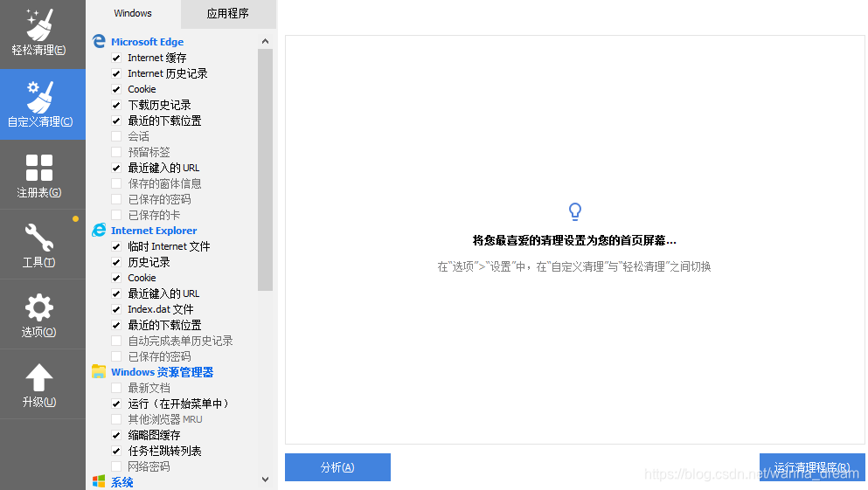The height and width of the screenshot is (490, 868).
Task: Open the 工具 (Tools) wrench icon
Action: click(x=39, y=238)
